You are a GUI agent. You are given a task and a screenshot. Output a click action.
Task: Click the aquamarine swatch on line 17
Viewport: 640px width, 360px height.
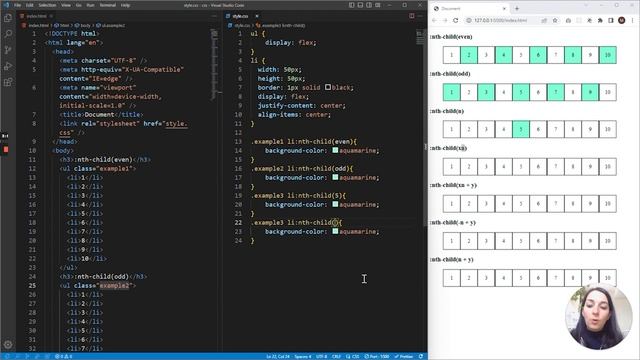coord(335,177)
